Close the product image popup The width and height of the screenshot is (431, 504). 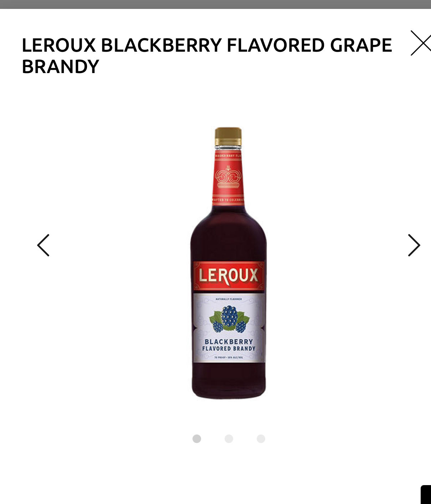point(421,43)
